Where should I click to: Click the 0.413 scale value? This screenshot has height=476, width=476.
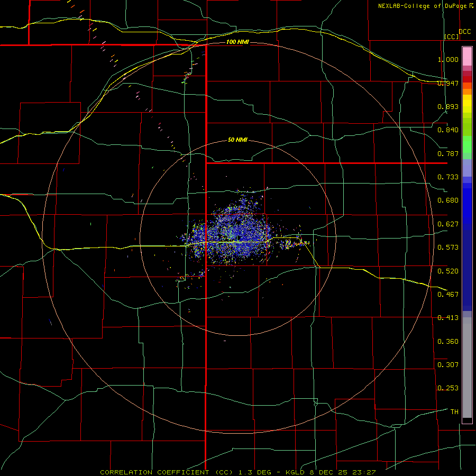(448, 318)
